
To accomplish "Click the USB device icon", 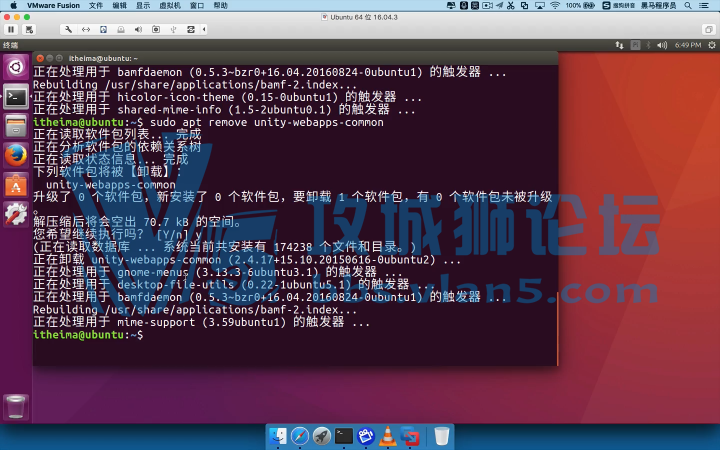I will pyautogui.click(x=173, y=29).
